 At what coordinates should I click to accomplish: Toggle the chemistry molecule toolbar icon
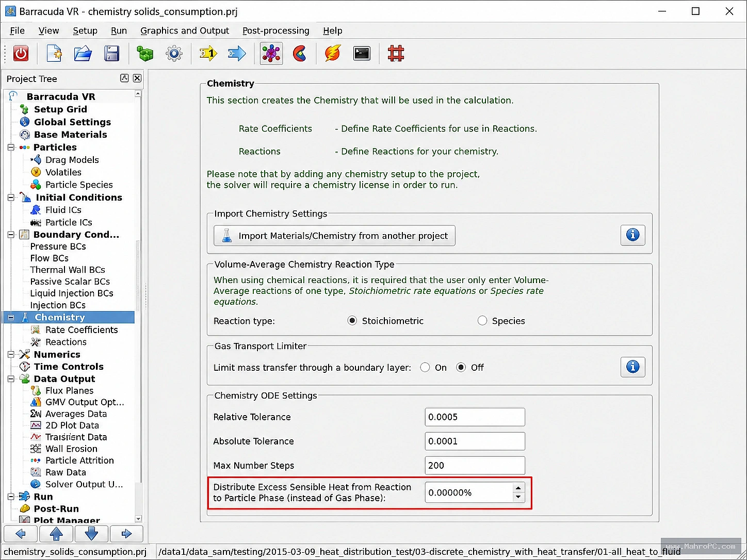coord(271,53)
